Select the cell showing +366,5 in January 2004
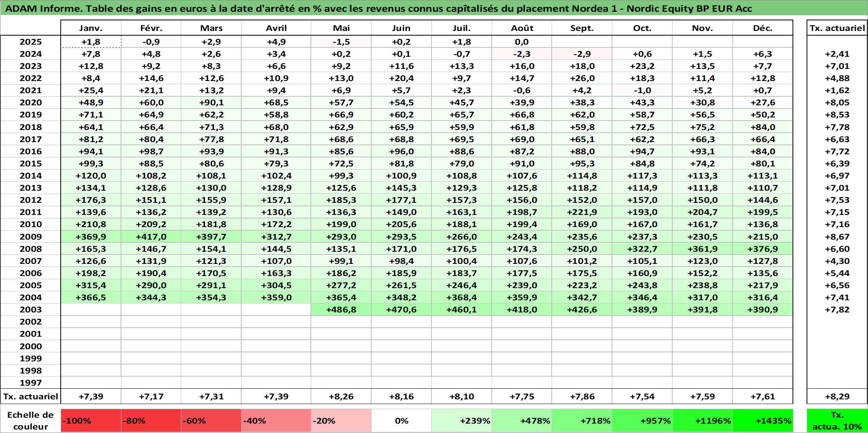The width and height of the screenshot is (868, 433). (x=91, y=298)
